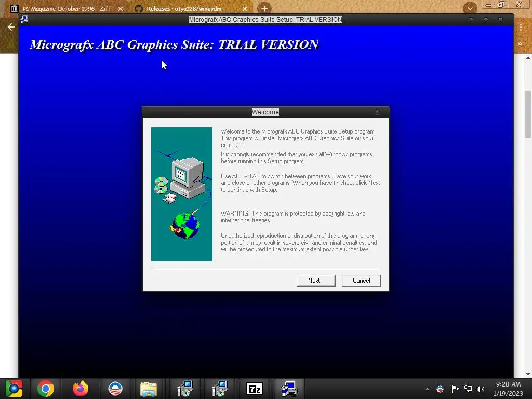Open the Obama-logo taskbar app

pyautogui.click(x=115, y=389)
